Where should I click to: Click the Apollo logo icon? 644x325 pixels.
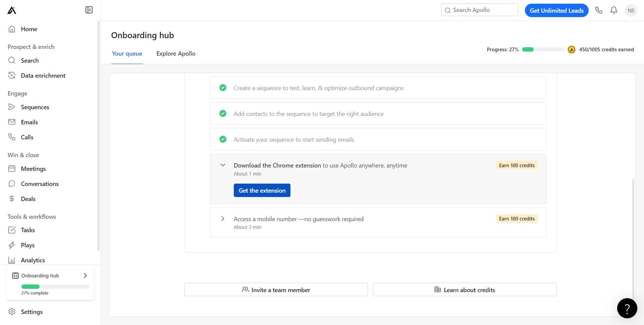coord(12,10)
